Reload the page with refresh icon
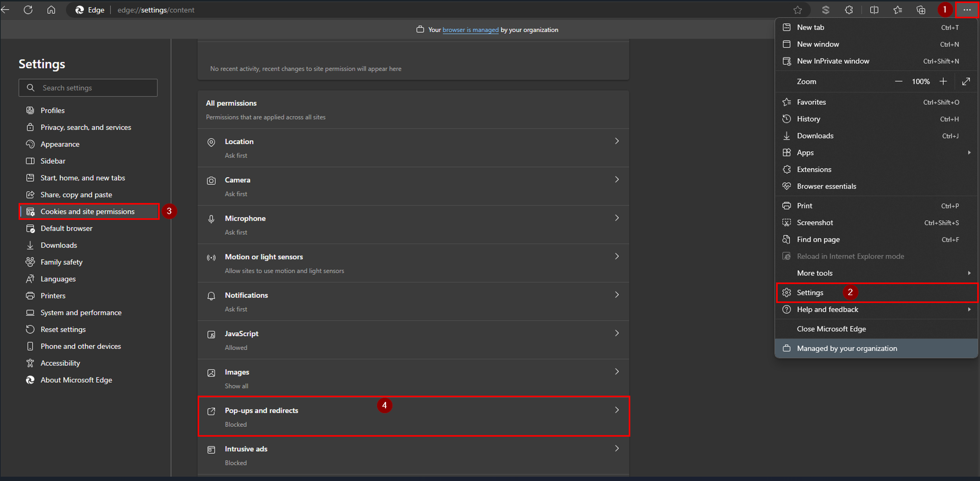The image size is (980, 481). pyautogui.click(x=28, y=10)
